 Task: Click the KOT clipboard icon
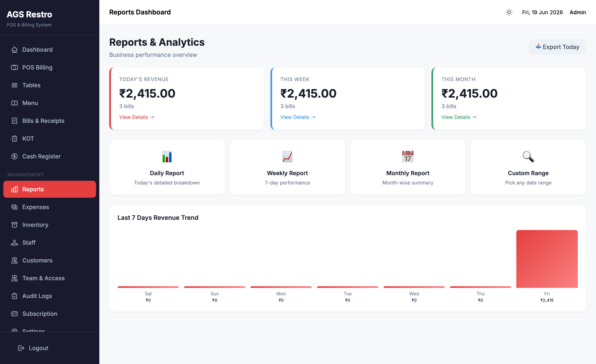(x=14, y=139)
